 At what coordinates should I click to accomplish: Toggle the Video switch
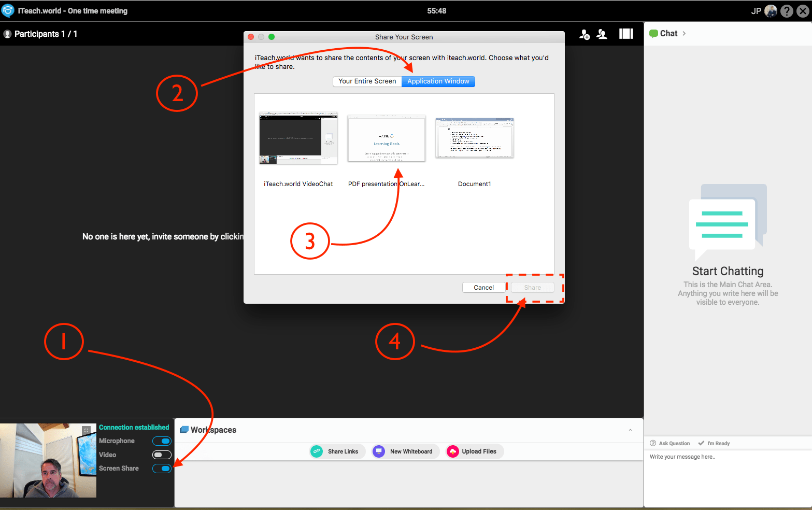(x=162, y=455)
